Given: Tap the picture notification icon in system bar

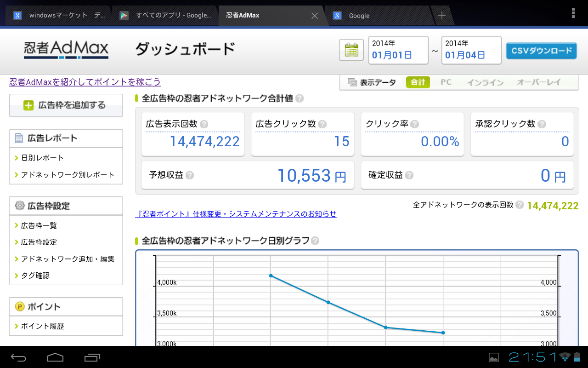Looking at the screenshot, I should point(494,357).
